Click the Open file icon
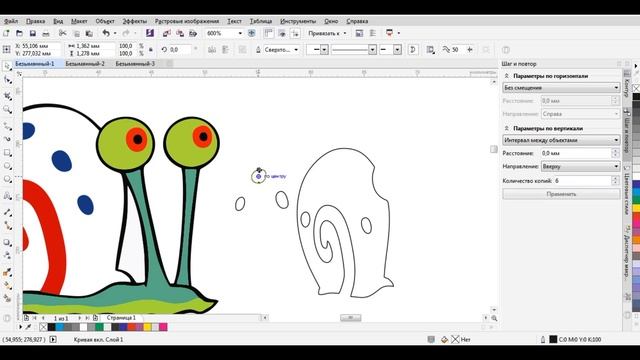Screen dimensions: 640x360 pyautogui.click(x=19, y=33)
